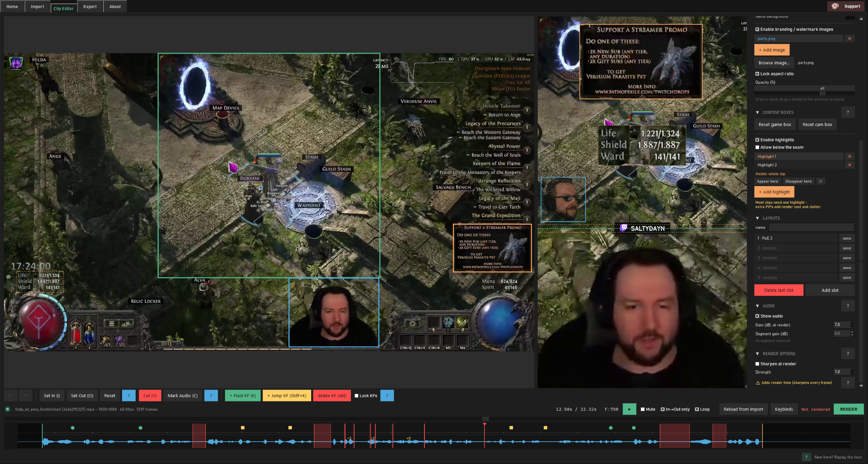This screenshot has width=868, height=464.
Task: Enable Sharpen at render
Action: coord(757,364)
